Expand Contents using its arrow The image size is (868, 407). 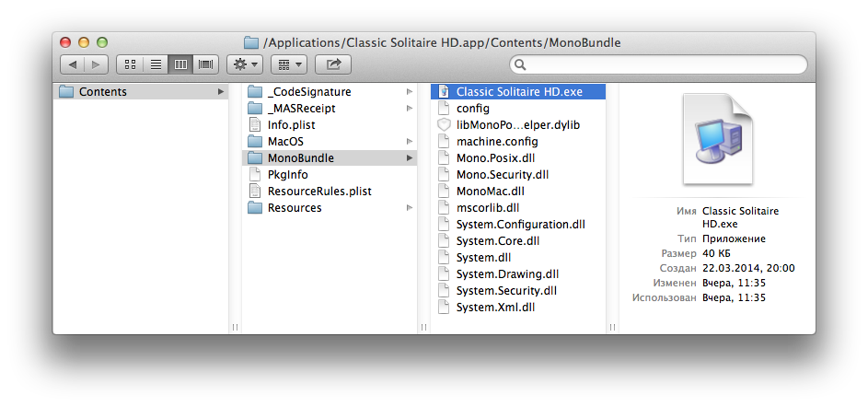click(221, 92)
